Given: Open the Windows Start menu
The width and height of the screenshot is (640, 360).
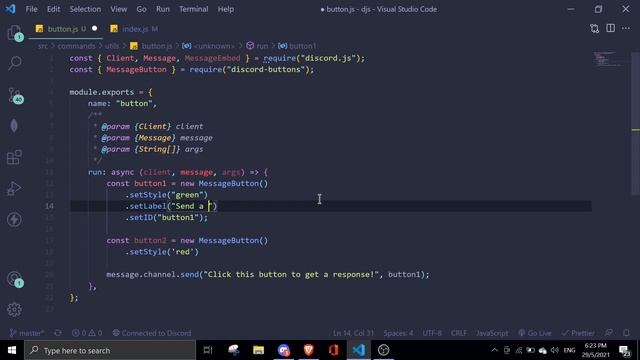Looking at the screenshot, I should pyautogui.click(x=12, y=350).
